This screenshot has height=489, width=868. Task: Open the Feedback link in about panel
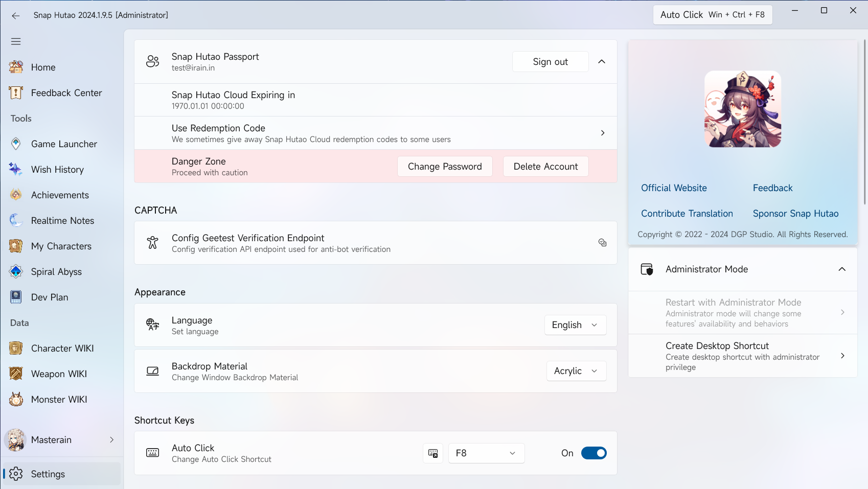tap(772, 188)
